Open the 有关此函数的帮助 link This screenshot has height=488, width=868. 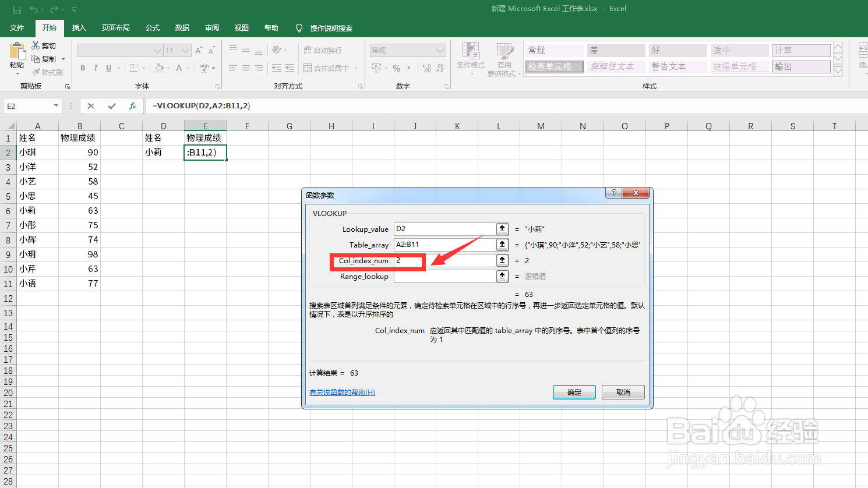point(341,392)
